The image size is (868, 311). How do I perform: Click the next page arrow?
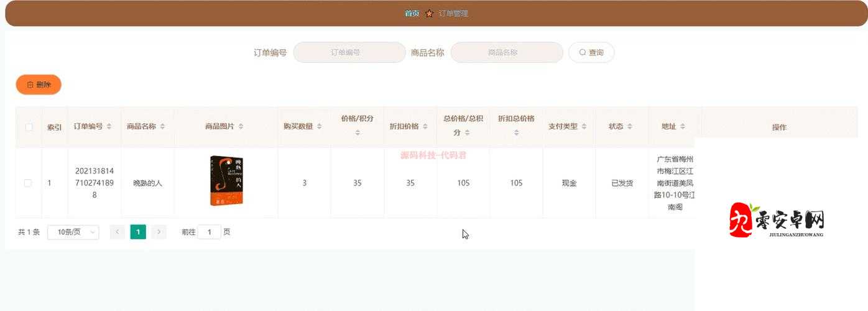pyautogui.click(x=159, y=232)
